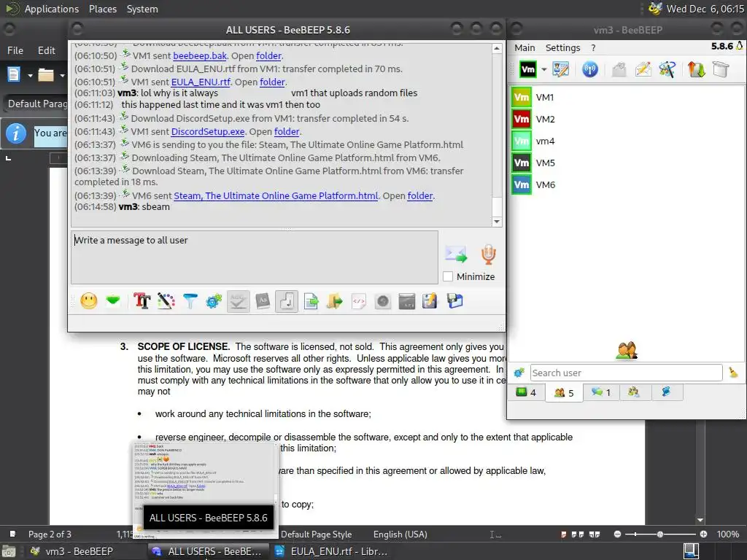Open the ? help menu

tap(593, 47)
